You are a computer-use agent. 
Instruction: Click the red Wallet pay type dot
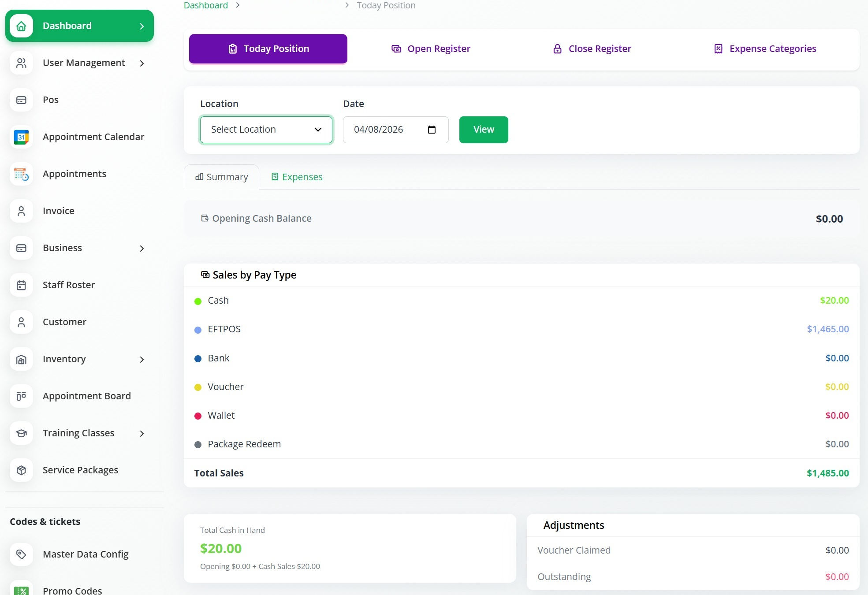[x=198, y=416]
